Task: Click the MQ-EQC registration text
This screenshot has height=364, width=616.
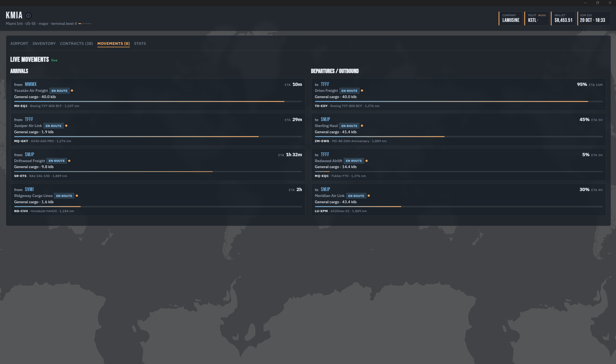Action: coord(322,176)
